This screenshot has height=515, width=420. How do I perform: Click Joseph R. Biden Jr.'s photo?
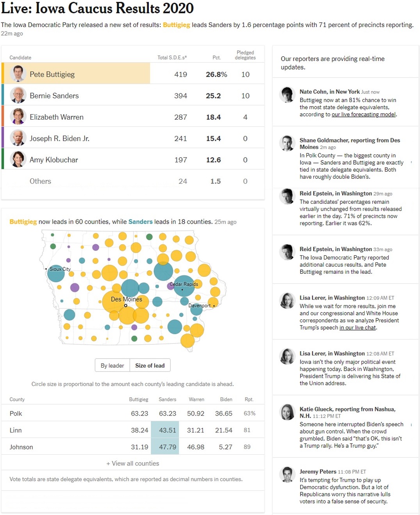tap(18, 138)
